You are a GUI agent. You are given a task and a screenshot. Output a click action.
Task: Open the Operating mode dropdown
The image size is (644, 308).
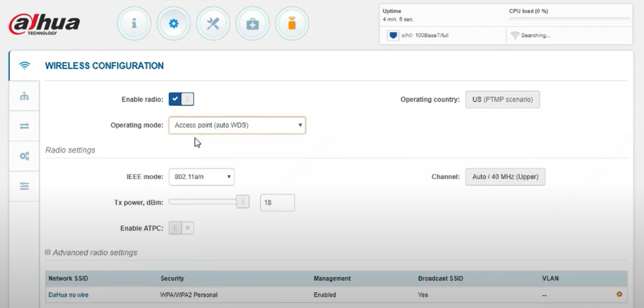(237, 125)
